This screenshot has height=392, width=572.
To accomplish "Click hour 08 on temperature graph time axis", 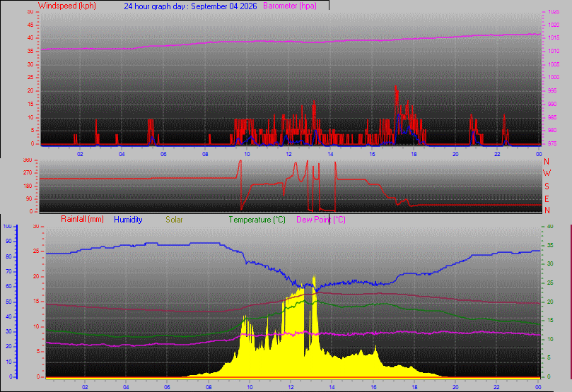I will 209,387.
